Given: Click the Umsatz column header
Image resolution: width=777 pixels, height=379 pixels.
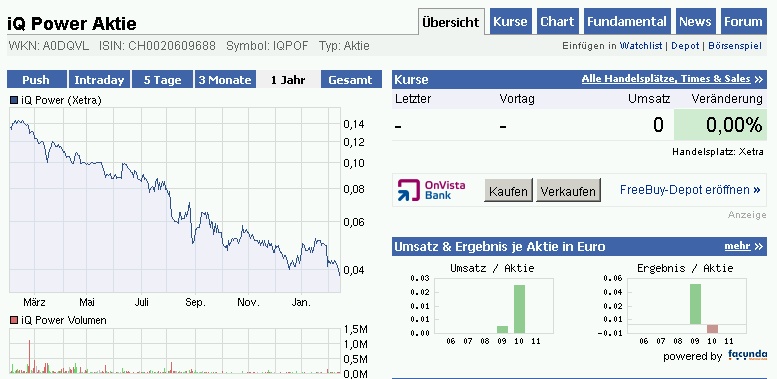Looking at the screenshot, I should [649, 99].
